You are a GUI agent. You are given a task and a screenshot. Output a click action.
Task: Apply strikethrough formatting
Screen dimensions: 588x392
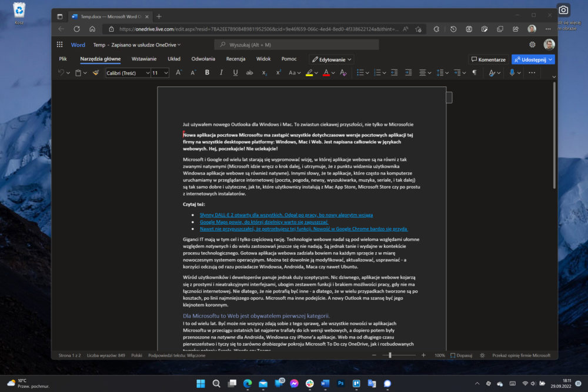(249, 73)
